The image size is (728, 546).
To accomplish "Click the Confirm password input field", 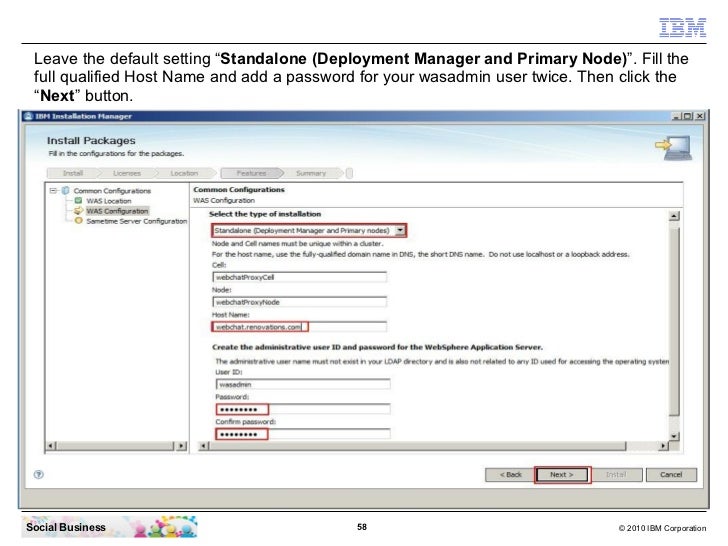I will pyautogui.click(x=303, y=434).
